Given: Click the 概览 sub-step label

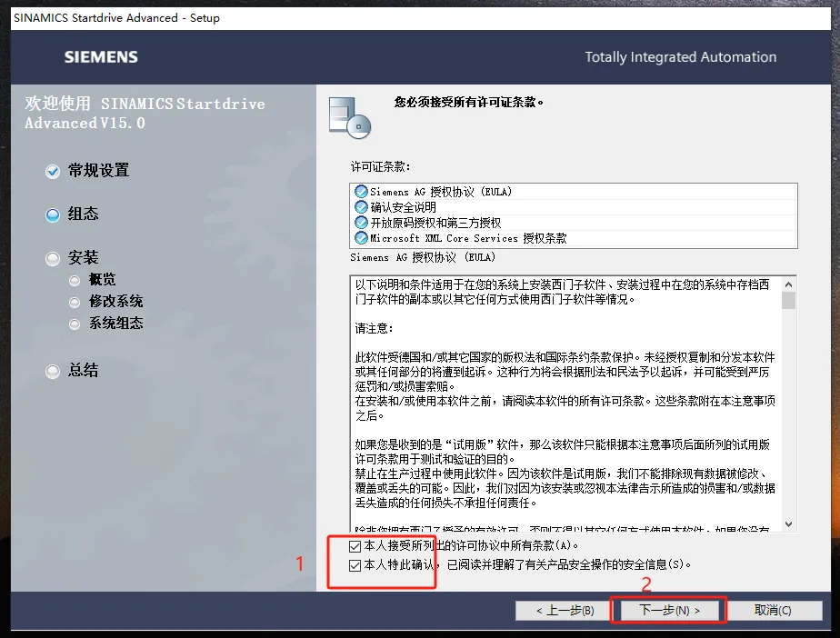Looking at the screenshot, I should point(103,280).
